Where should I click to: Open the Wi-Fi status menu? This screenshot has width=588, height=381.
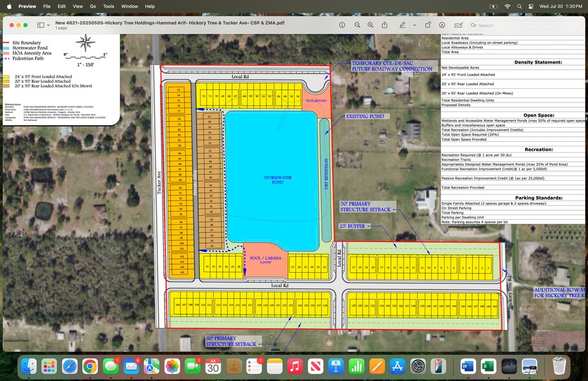(508, 6)
